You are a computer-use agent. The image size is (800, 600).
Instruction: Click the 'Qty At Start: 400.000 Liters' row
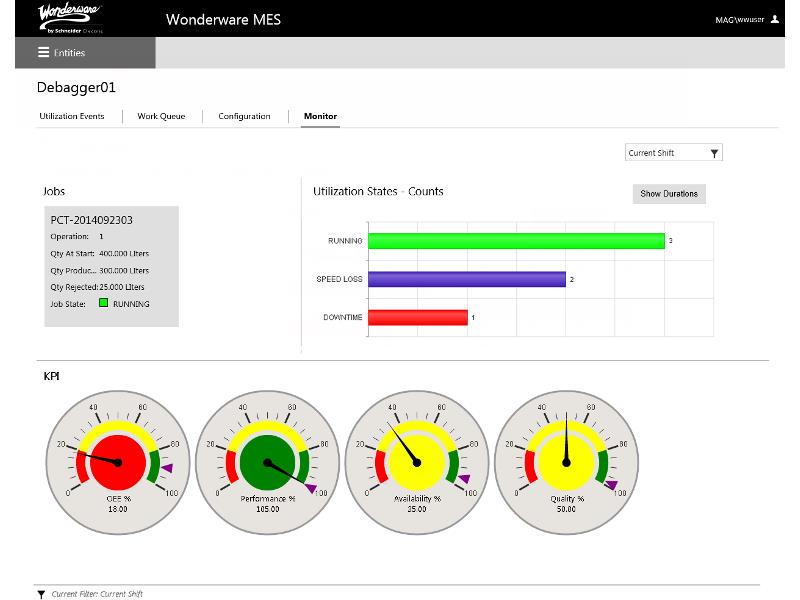(x=100, y=254)
